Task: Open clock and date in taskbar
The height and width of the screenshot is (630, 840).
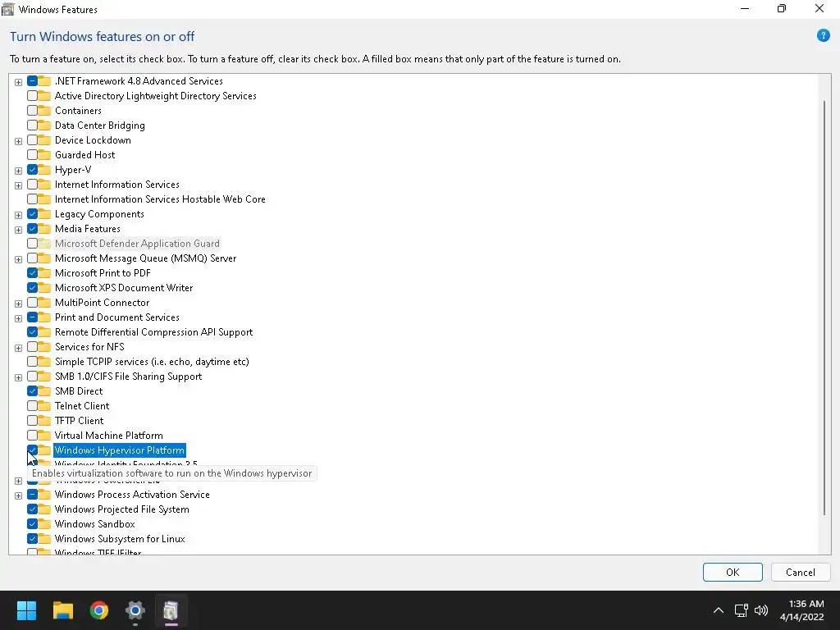Action: (802, 610)
